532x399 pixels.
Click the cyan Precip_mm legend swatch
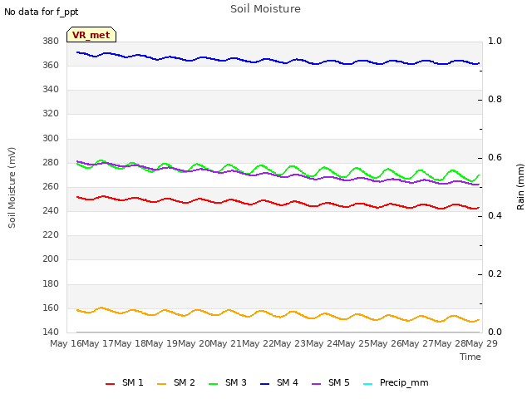click(367, 384)
